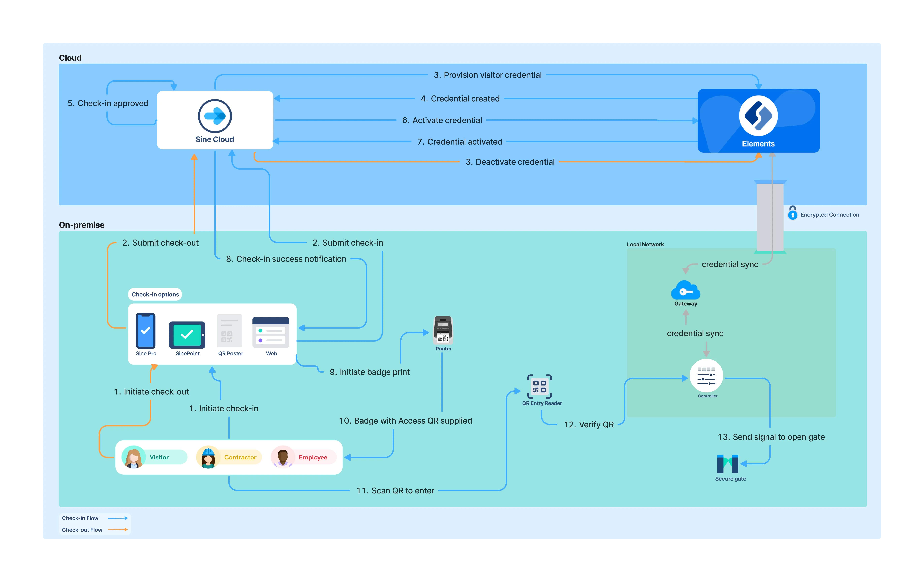Select the QR Poster icon
The image size is (924, 582).
(229, 331)
